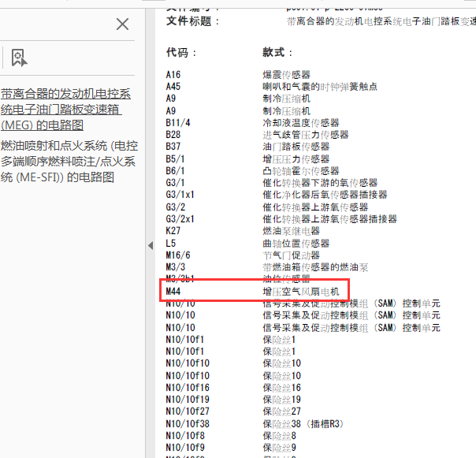Image resolution: width=476 pixels, height=458 pixels.
Task: Collapse the side panel with the arrow handle
Action: tap(151, 245)
